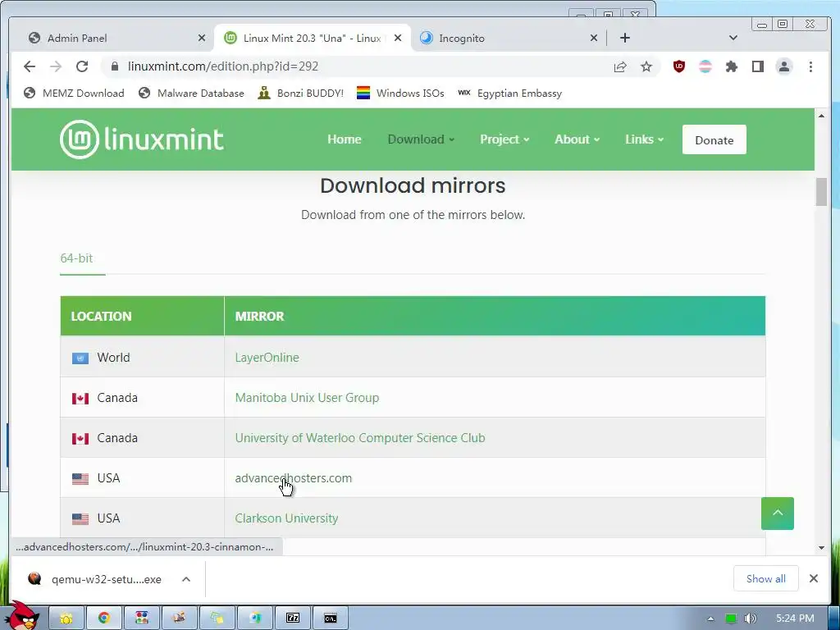Select the 64-bit tab
The width and height of the screenshot is (840, 630).
coord(76,258)
